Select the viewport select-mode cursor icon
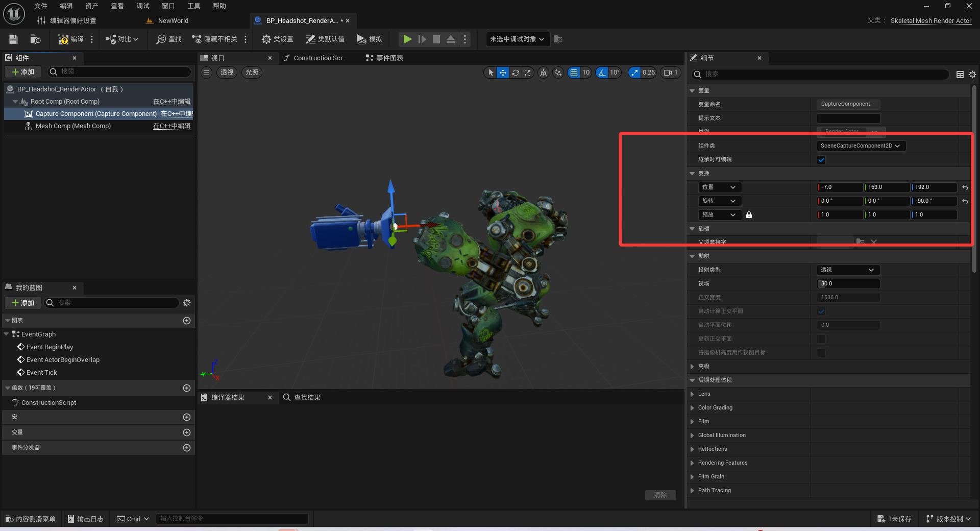Viewport: 980px width, 531px height. (x=491, y=73)
